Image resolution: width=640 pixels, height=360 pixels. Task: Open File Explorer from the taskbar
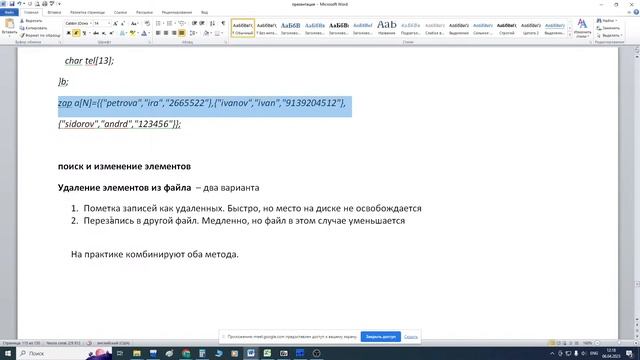(x=137, y=353)
